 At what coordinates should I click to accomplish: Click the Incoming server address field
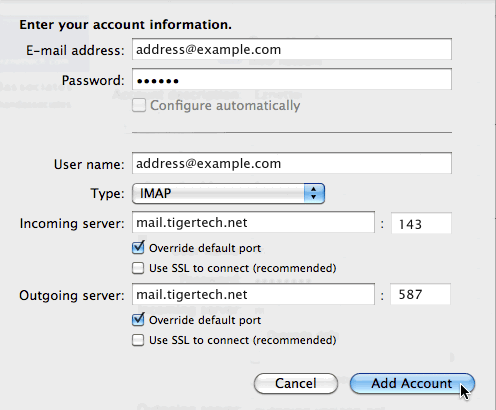[253, 222]
